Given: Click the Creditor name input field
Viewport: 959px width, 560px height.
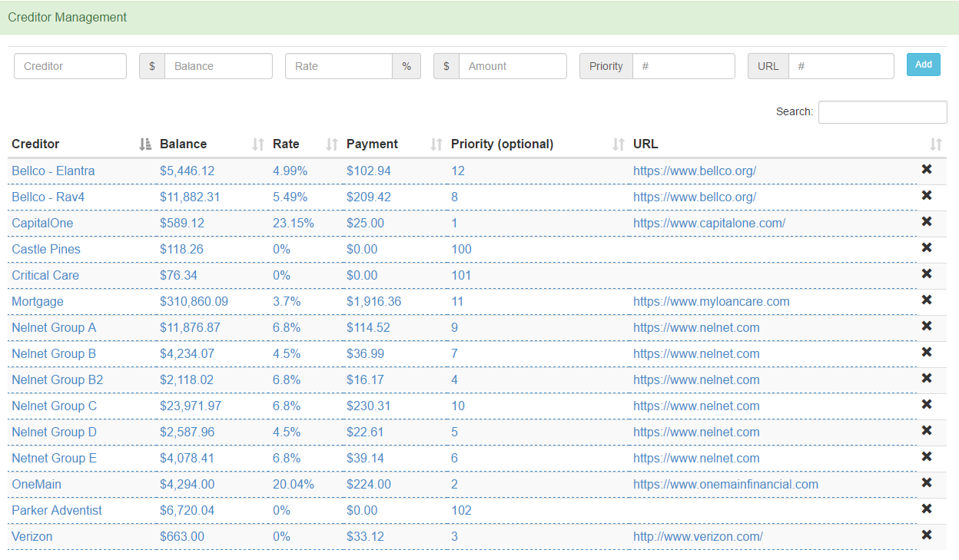Looking at the screenshot, I should click(x=70, y=66).
